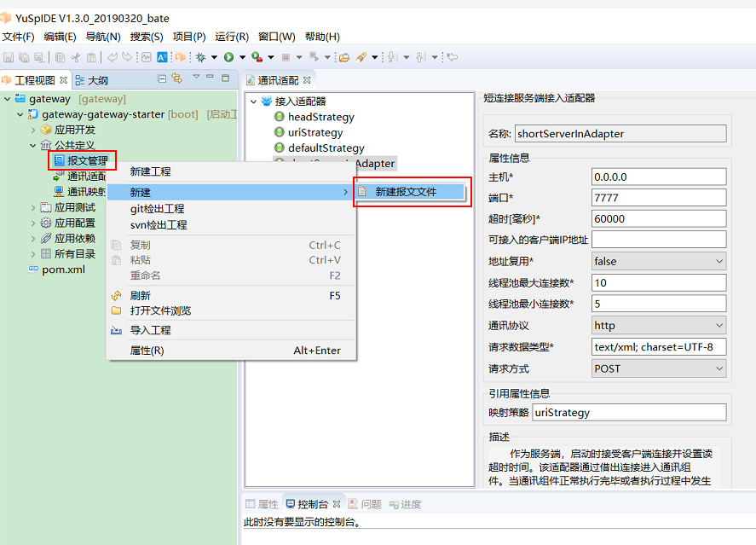Click the undo arrow toolbar icon

pyautogui.click(x=113, y=57)
